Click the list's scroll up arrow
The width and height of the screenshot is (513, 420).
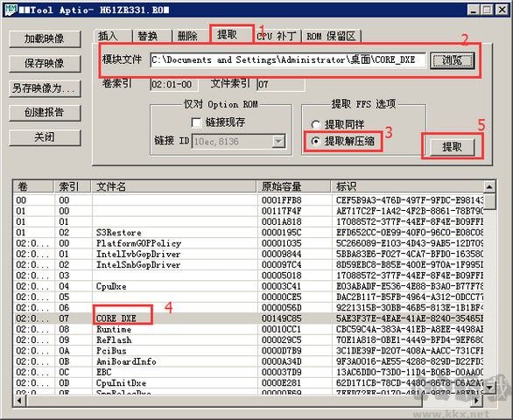(489, 187)
